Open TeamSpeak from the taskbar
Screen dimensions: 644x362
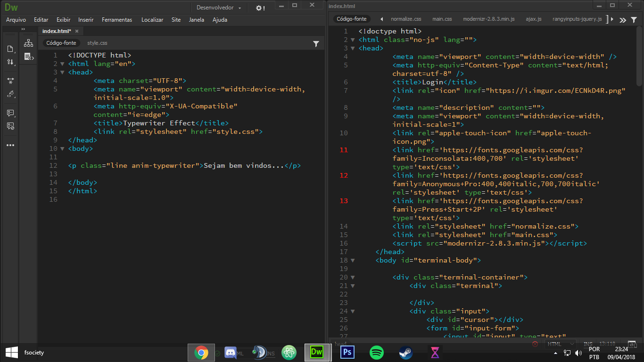tap(260, 352)
